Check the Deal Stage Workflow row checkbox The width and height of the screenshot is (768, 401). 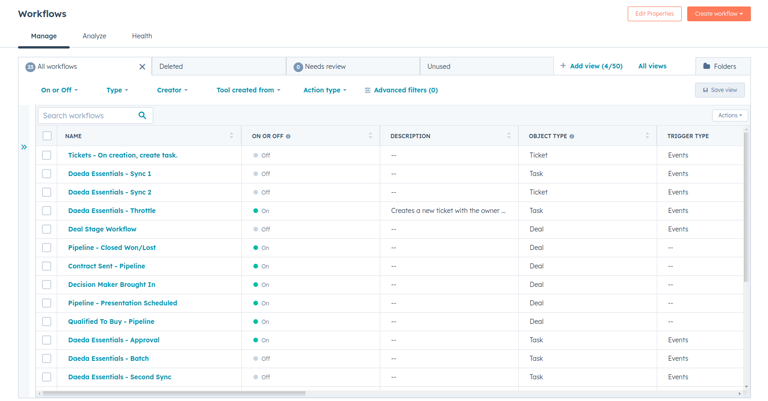(47, 229)
